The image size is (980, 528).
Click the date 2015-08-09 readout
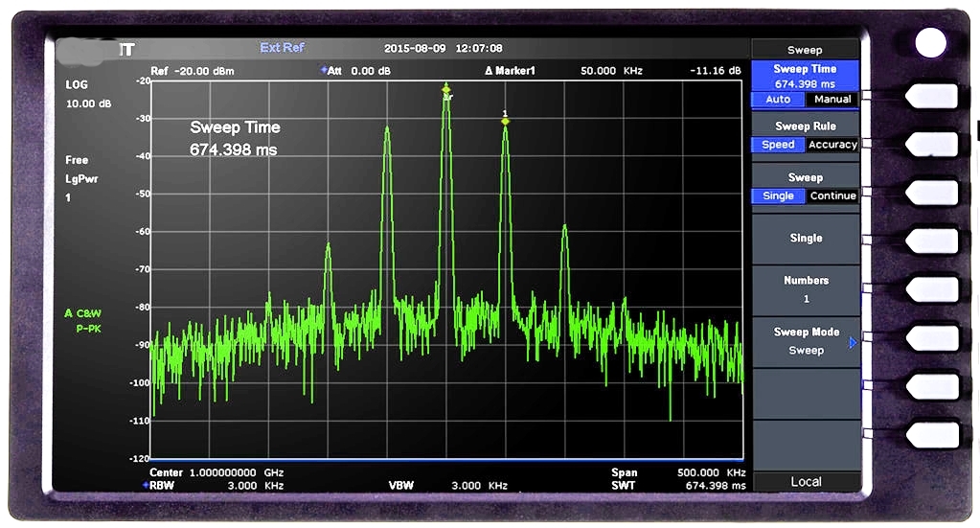pos(415,48)
